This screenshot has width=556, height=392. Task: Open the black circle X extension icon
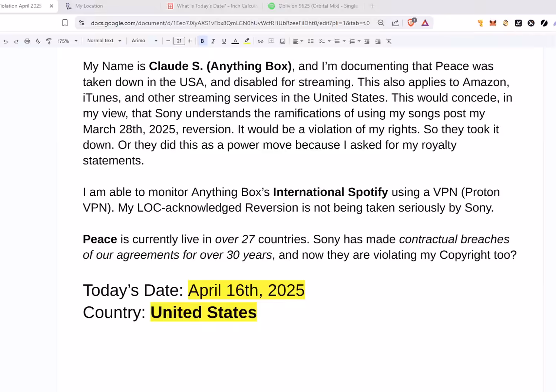[x=531, y=23]
